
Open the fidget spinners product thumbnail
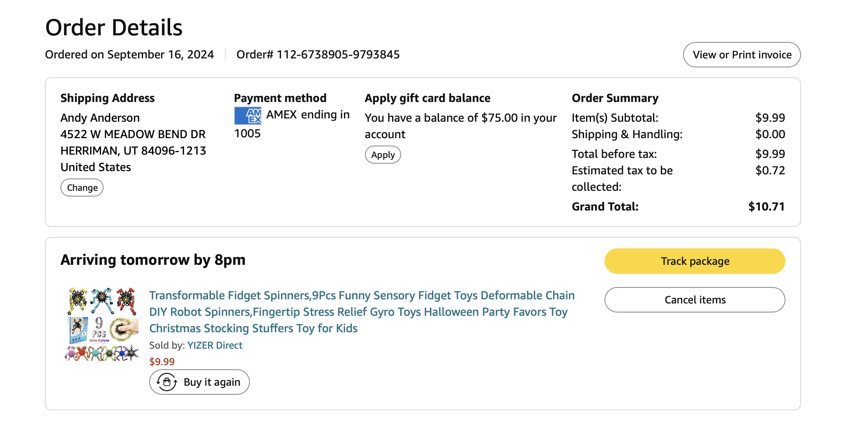(x=102, y=324)
